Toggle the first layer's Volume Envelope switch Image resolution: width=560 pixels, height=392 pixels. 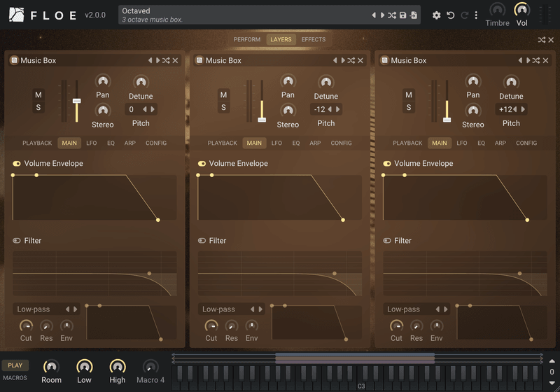(x=17, y=164)
